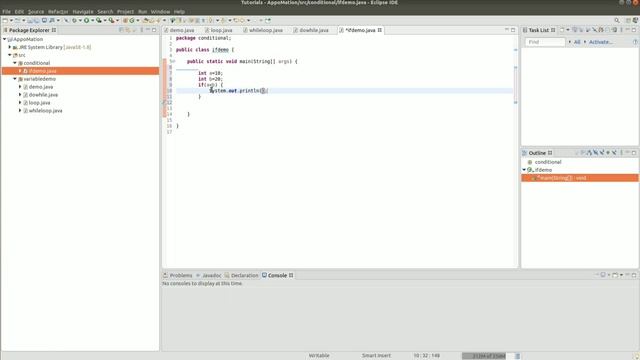
Task: Click the New file toolbar icon
Action: (x=5, y=20)
